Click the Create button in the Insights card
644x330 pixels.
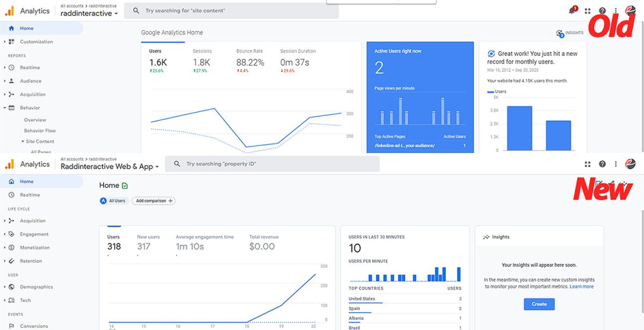pyautogui.click(x=539, y=304)
